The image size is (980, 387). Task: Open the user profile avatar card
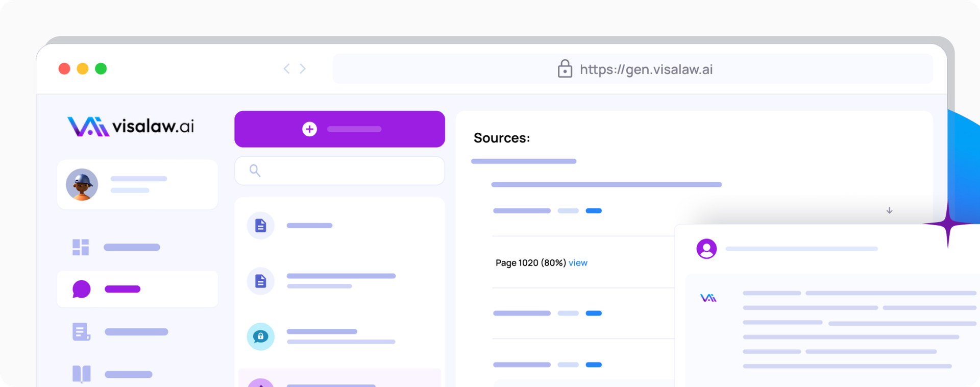[138, 184]
